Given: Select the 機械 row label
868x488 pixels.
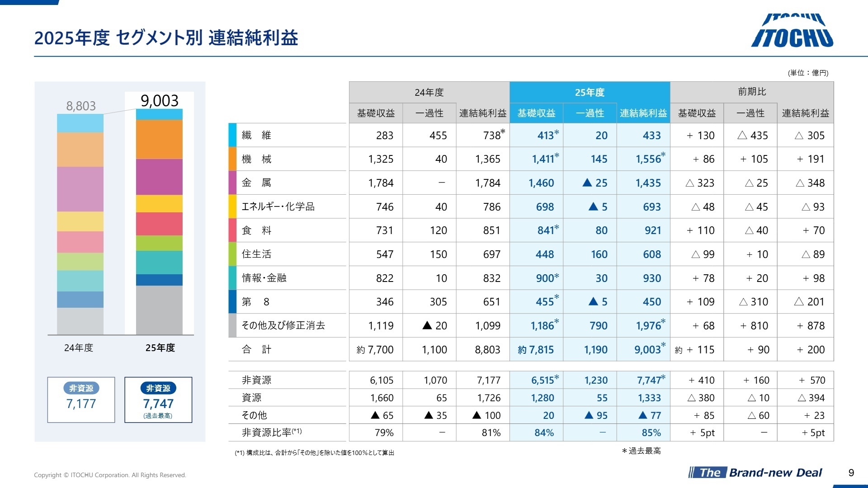Looking at the screenshot, I should (x=256, y=159).
